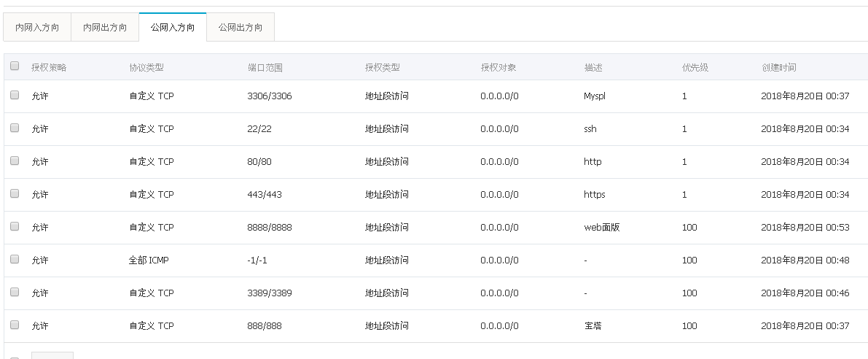Image resolution: width=868 pixels, height=359 pixels.
Task: Click the 描述 column header
Action: click(593, 67)
